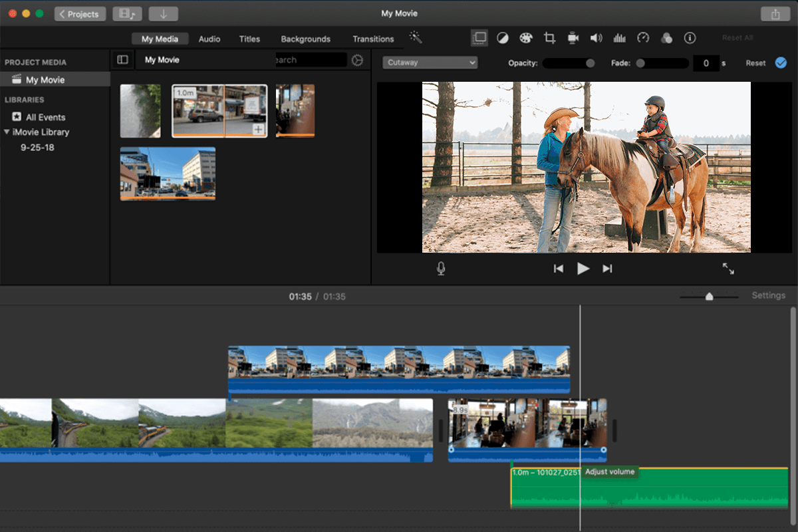Expand the My Media search options gear

point(357,59)
